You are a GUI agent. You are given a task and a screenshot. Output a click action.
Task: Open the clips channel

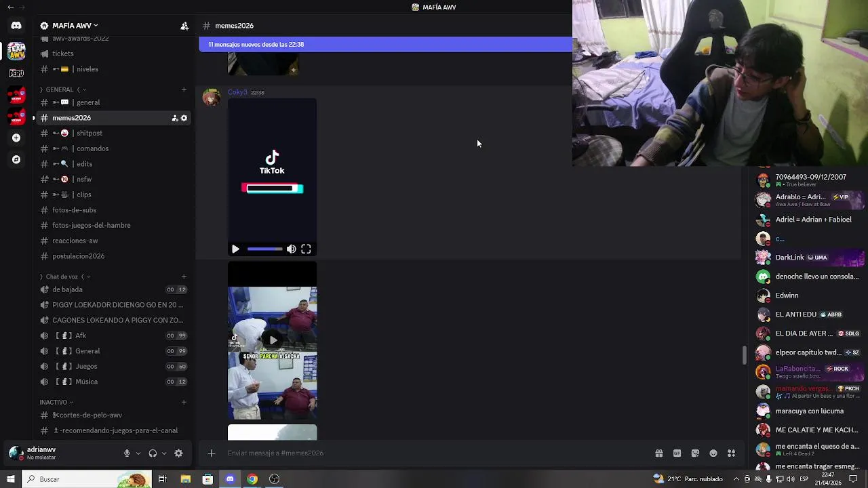tap(115, 195)
